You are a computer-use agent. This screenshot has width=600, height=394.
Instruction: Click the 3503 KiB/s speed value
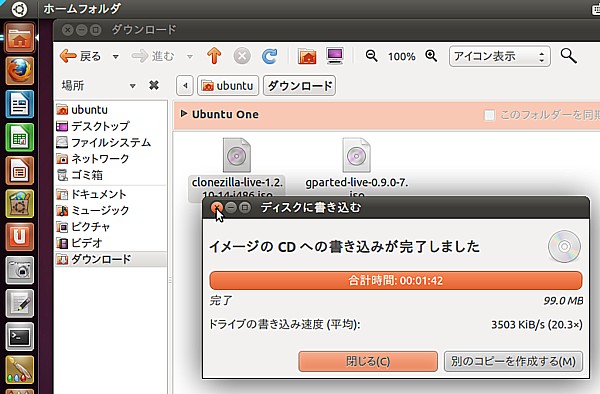point(537,325)
